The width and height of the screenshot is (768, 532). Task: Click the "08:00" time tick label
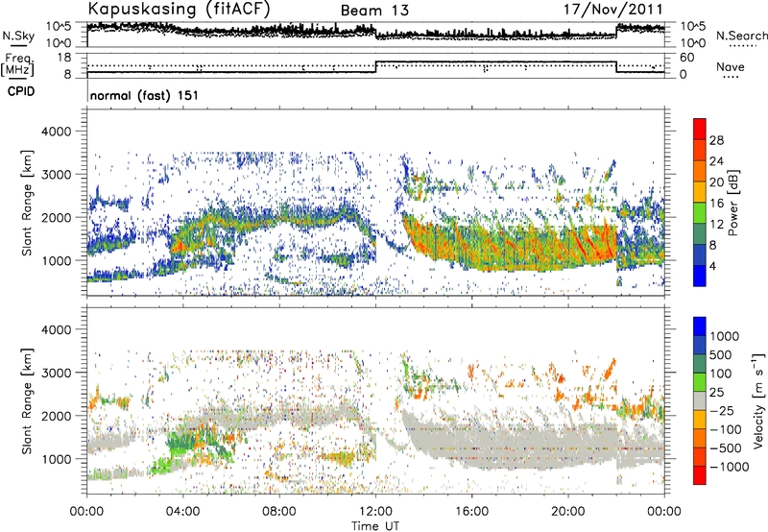click(279, 512)
